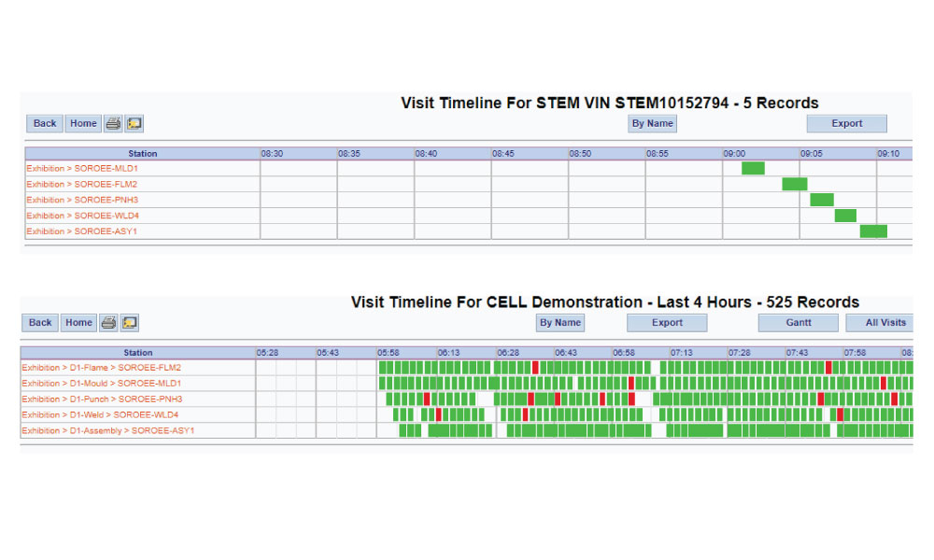The height and width of the screenshot is (560, 934).
Task: Open Home from the lower timeline toolbar
Action: point(78,323)
